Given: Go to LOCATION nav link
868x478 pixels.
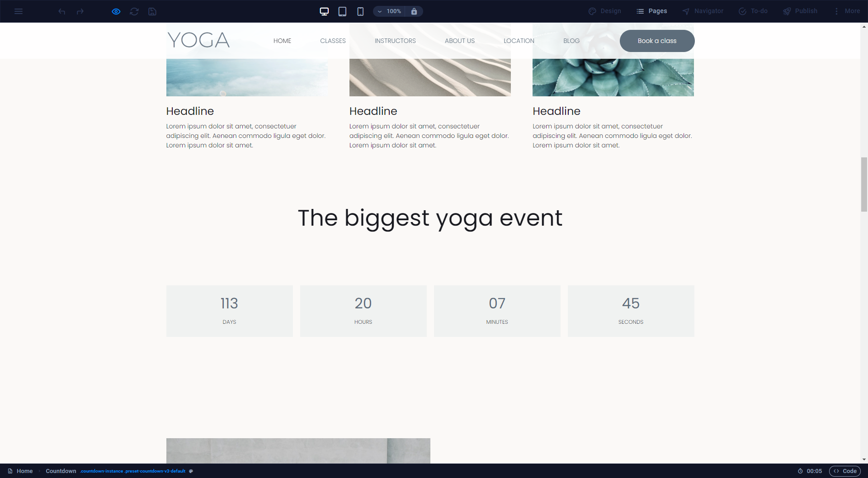Looking at the screenshot, I should (x=519, y=41).
